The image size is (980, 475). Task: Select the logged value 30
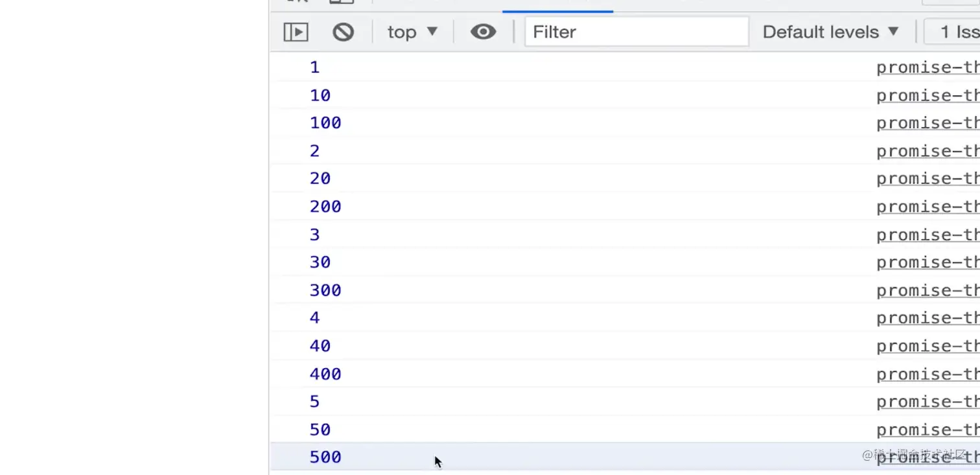click(320, 262)
